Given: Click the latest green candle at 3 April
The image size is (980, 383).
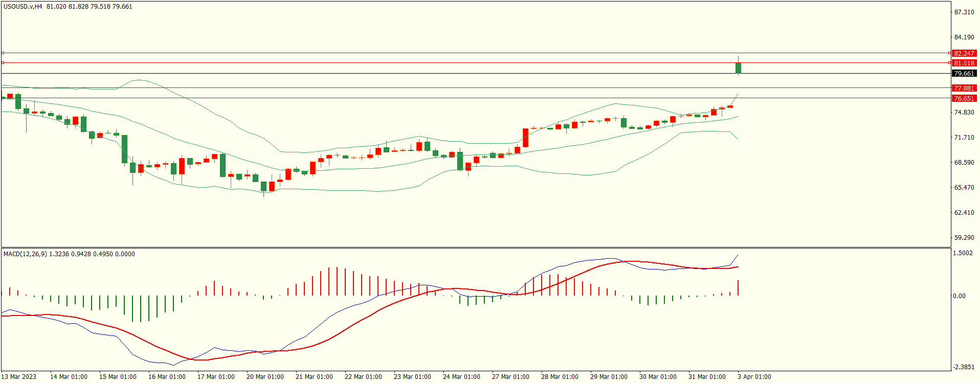Looking at the screenshot, I should coord(738,68).
